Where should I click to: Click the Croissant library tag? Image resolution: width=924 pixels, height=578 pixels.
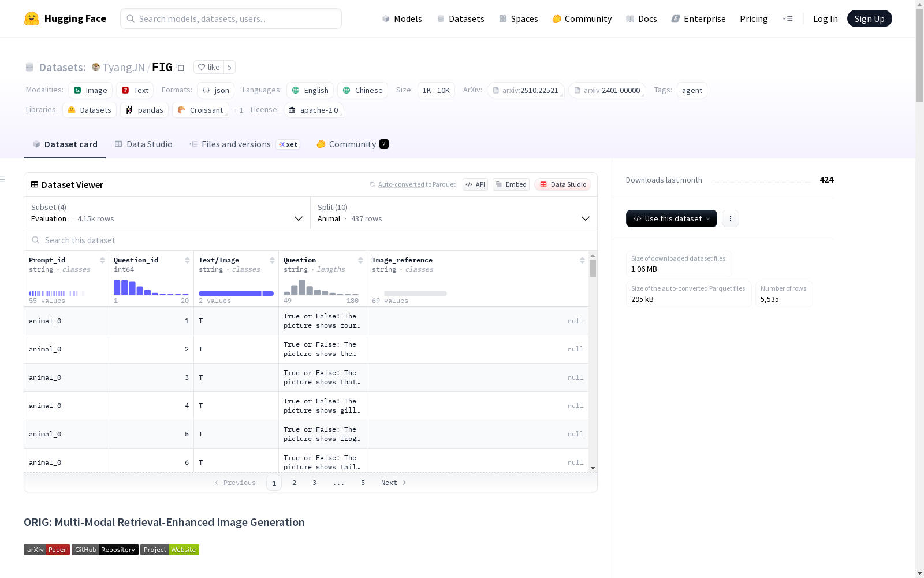200,110
